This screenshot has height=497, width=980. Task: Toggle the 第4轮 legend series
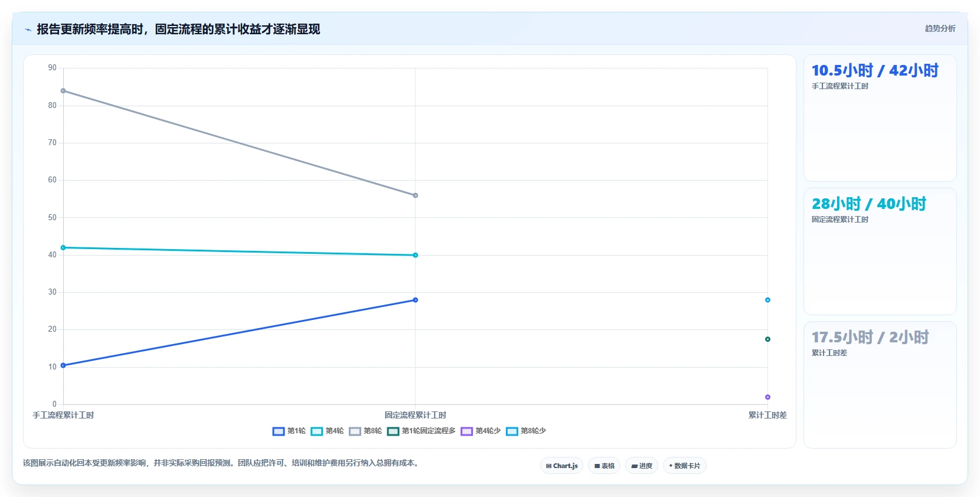[x=328, y=431]
